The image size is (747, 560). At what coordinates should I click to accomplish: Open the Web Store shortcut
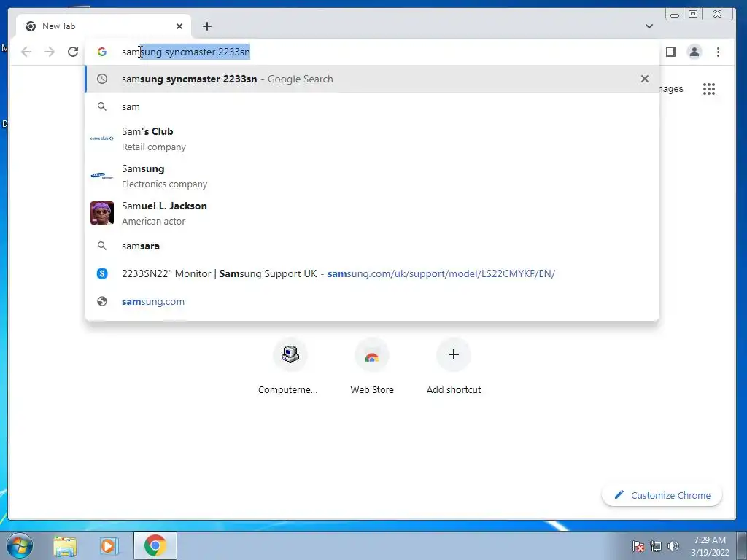click(372, 366)
